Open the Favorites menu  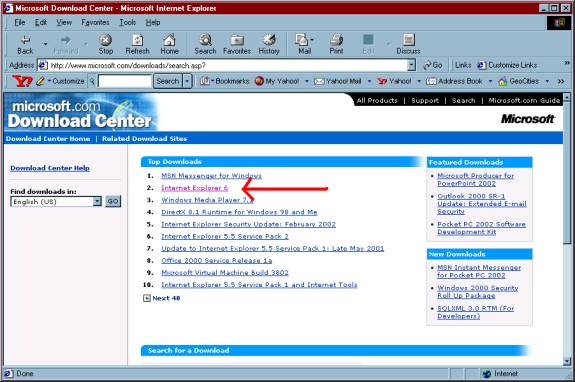tap(95, 22)
